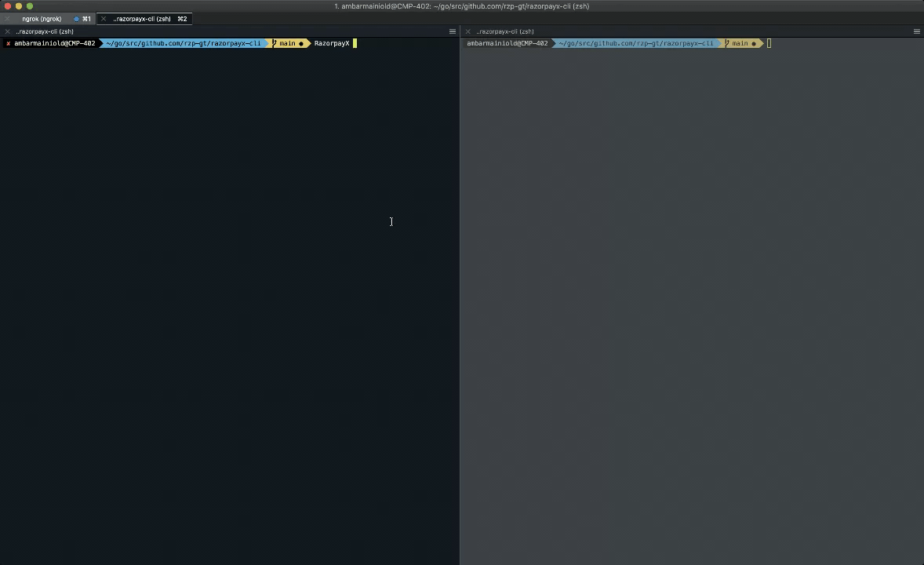Click the green zoom window button
This screenshot has height=565, width=924.
click(30, 6)
